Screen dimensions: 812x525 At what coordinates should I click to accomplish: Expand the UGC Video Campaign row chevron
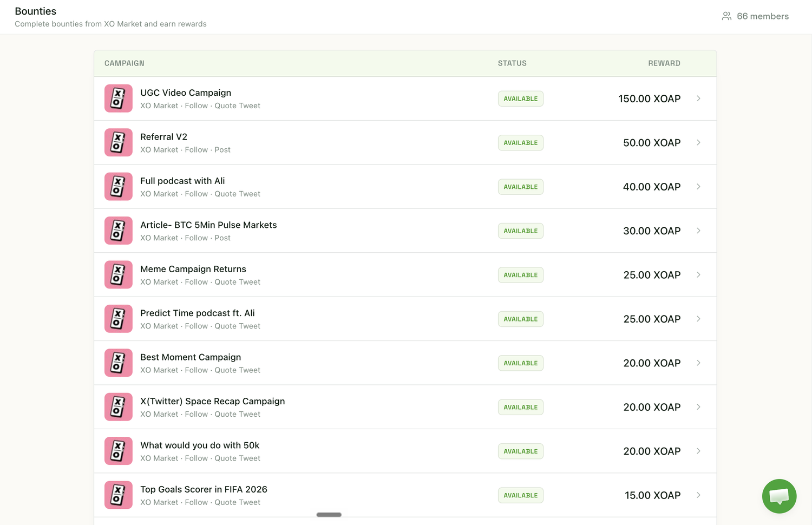(699, 99)
